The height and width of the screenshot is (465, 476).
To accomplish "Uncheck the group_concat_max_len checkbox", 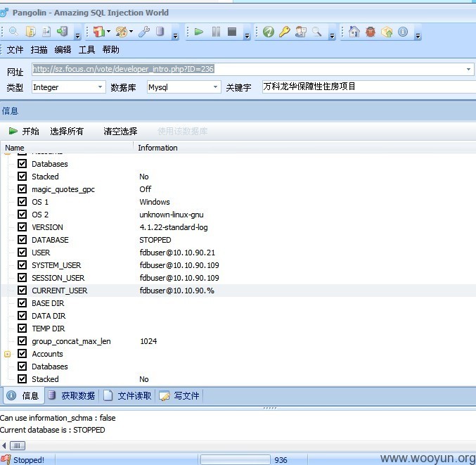I will coord(22,340).
